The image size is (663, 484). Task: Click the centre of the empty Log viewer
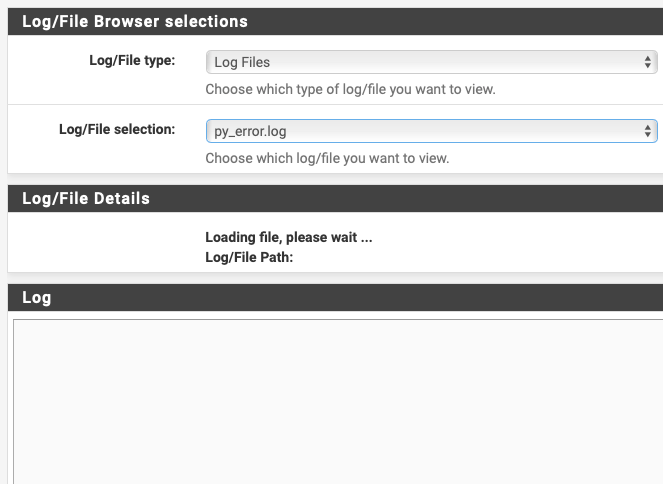[x=337, y=402]
